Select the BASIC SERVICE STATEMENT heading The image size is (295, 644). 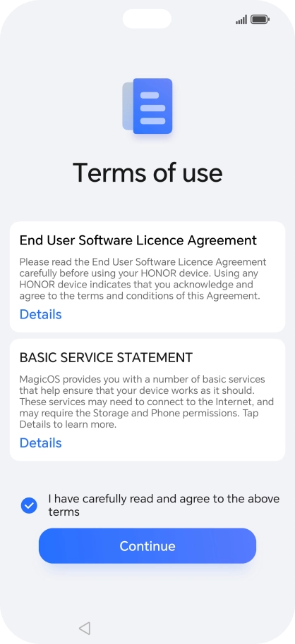pyautogui.click(x=106, y=358)
